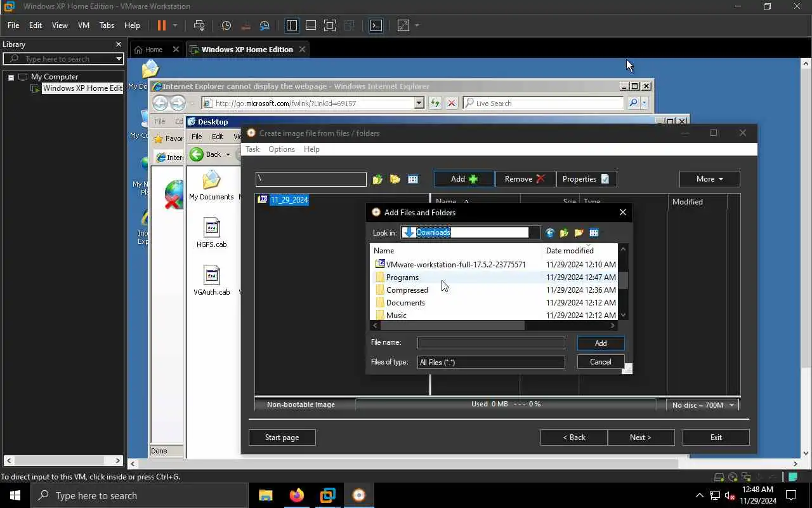
Task: Click Back in the Desktop explorer window
Action: click(209, 154)
